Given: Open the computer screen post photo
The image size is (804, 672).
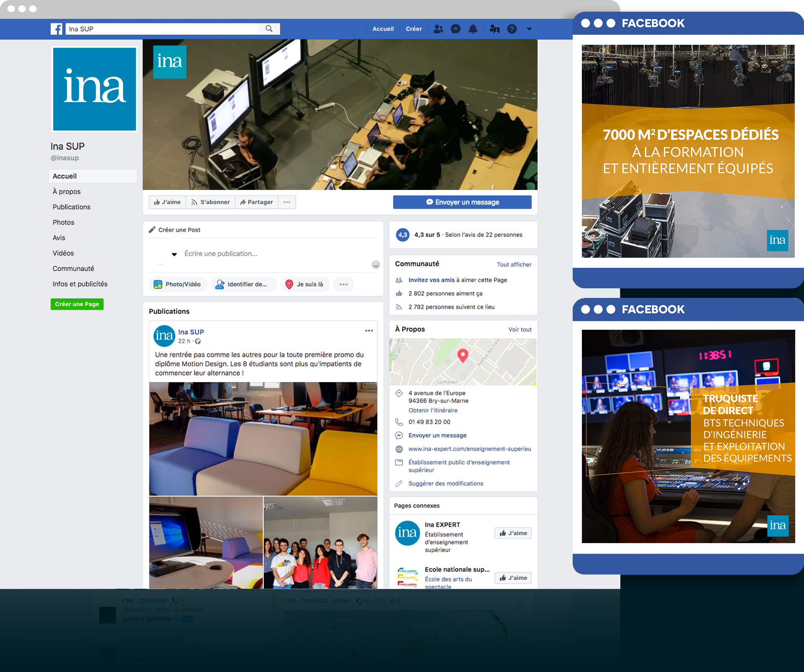Looking at the screenshot, I should [206, 542].
